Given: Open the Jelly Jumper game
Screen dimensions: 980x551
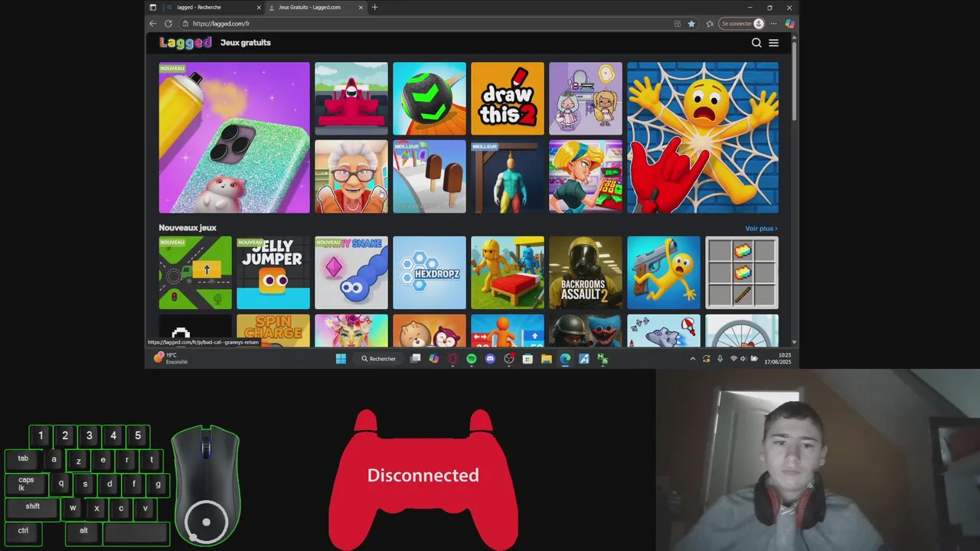Looking at the screenshot, I should pos(273,272).
